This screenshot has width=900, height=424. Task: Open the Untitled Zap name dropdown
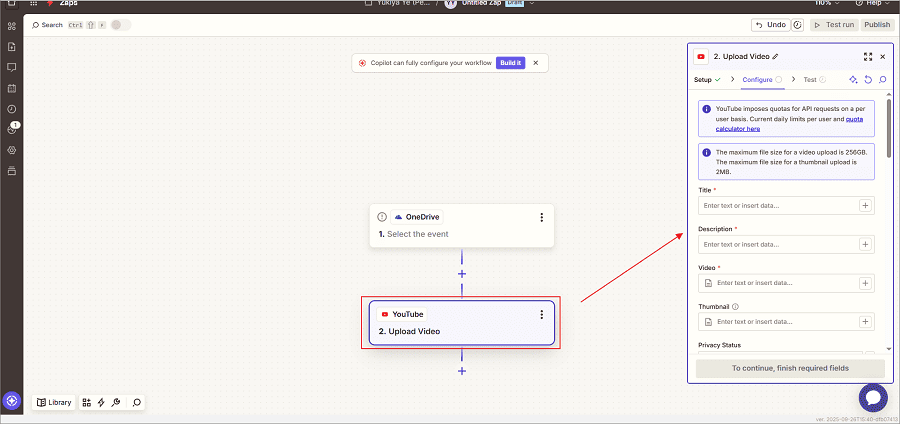click(532, 3)
